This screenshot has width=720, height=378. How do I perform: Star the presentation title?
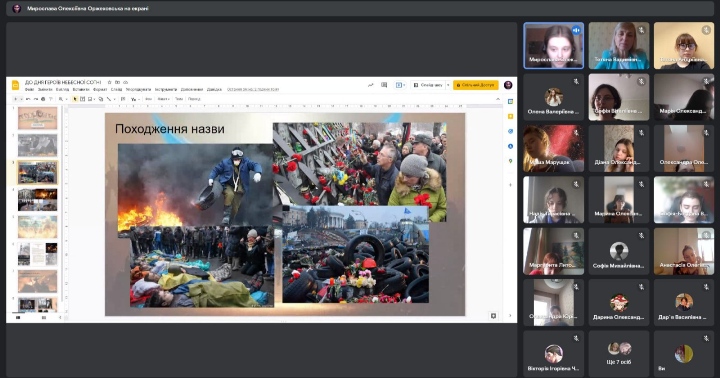(x=109, y=82)
